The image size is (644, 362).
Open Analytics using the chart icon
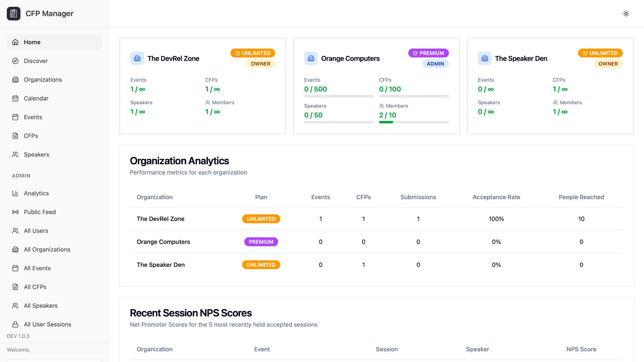(x=15, y=193)
